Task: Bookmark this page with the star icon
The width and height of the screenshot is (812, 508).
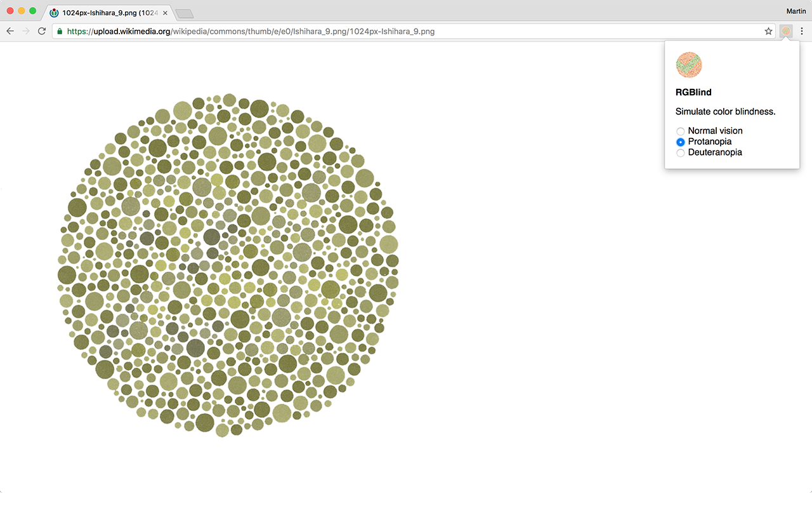Action: pos(768,31)
